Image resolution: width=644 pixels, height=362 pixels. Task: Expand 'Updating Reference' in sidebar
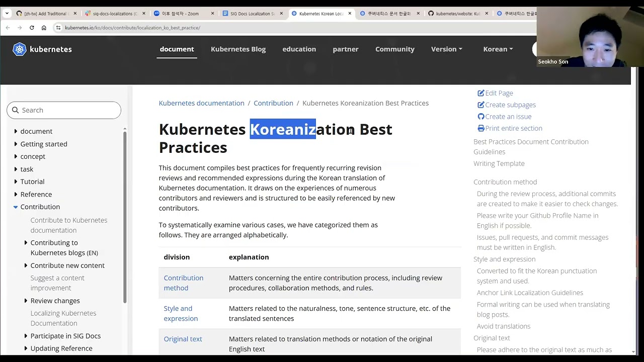[26, 348]
